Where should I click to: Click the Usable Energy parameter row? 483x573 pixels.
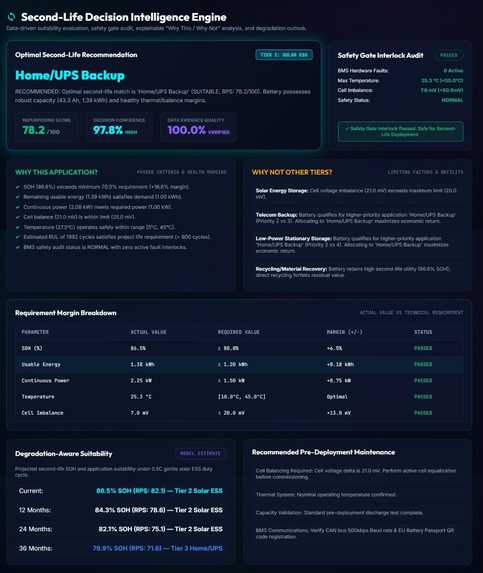tap(239, 364)
